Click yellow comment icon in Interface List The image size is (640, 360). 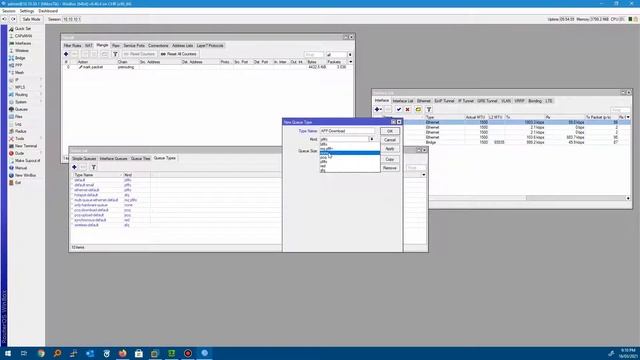coord(418,109)
